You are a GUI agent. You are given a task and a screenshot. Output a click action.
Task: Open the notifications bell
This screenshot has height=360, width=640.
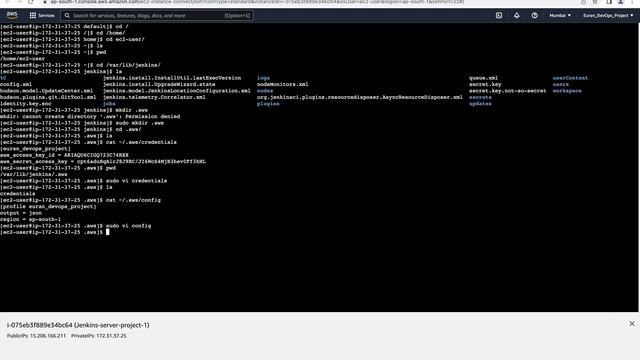click(517, 16)
